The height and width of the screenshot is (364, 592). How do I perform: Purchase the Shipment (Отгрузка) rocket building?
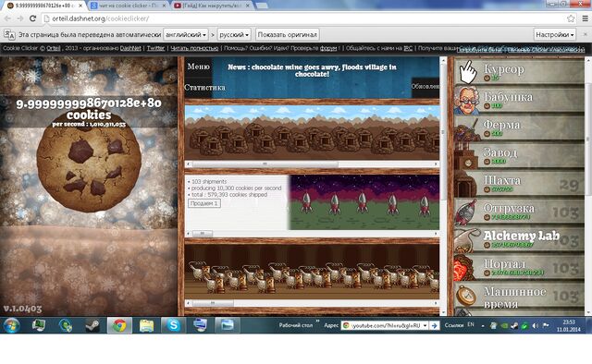[x=519, y=212]
